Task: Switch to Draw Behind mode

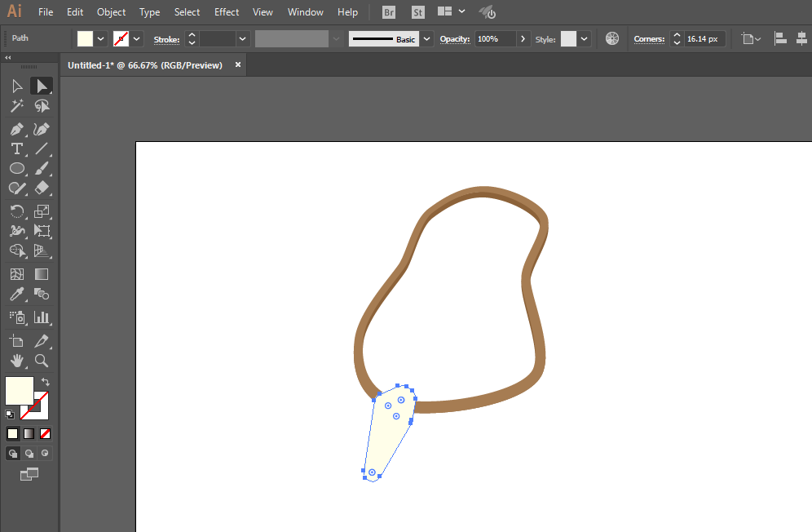Action: 29,453
